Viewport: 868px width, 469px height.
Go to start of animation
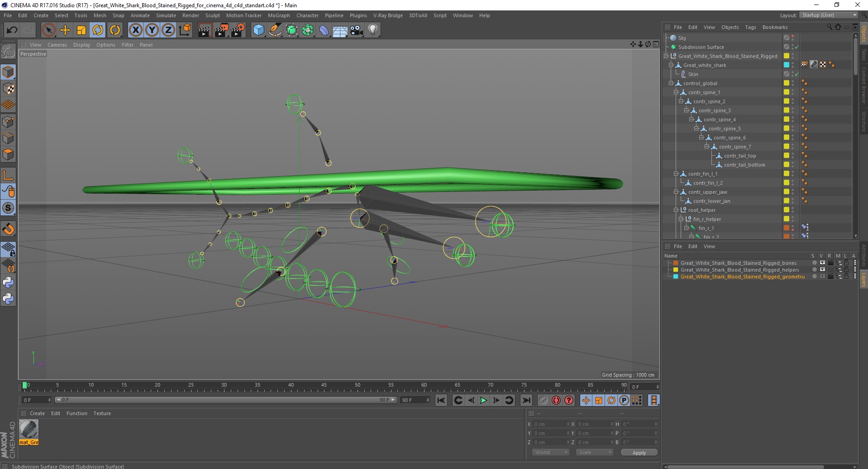(x=441, y=400)
